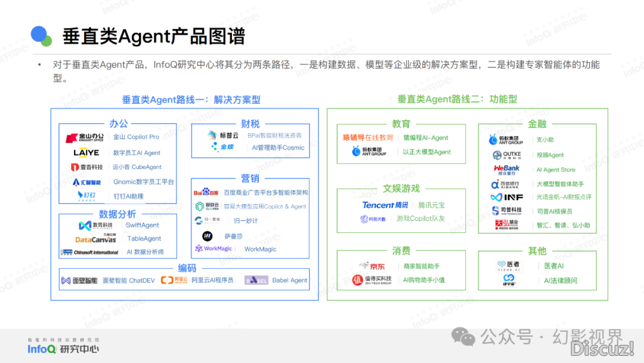Click the WeBank logo
Screen dimensions: 644x363
coord(506,170)
